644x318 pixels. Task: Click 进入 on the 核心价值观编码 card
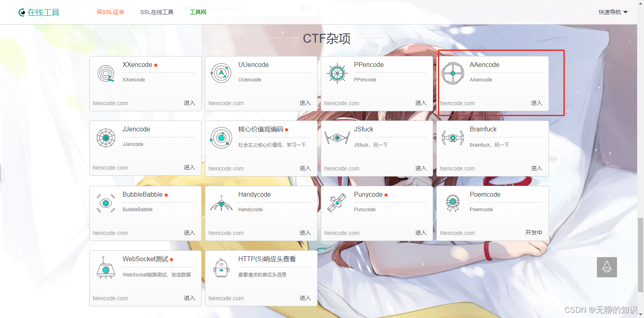(305, 168)
